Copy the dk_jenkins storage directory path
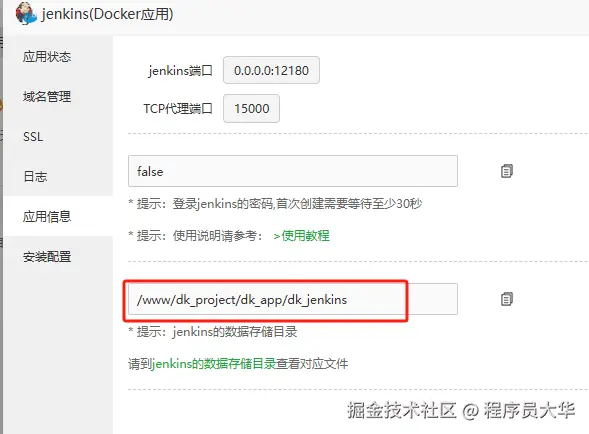The image size is (589, 434). [x=507, y=299]
